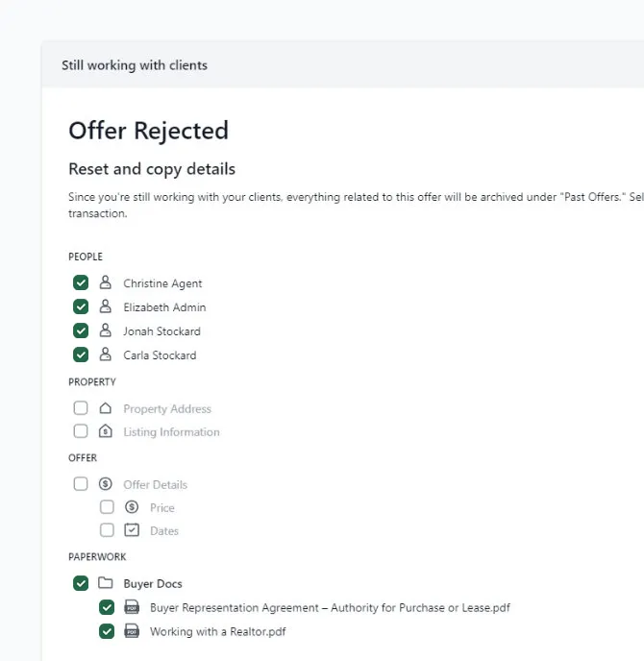Select the Price checkbox
Screen dimensions: 644x661
(107, 506)
